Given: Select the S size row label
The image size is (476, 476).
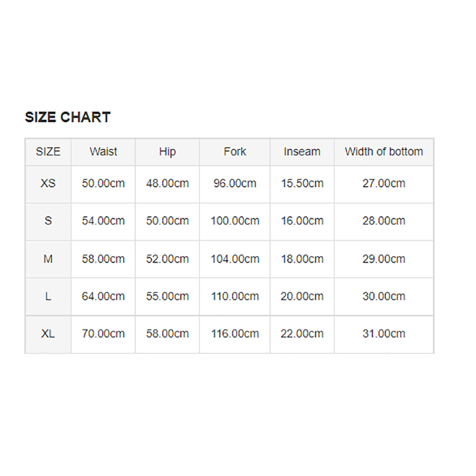Looking at the screenshot, I should click(x=48, y=221).
